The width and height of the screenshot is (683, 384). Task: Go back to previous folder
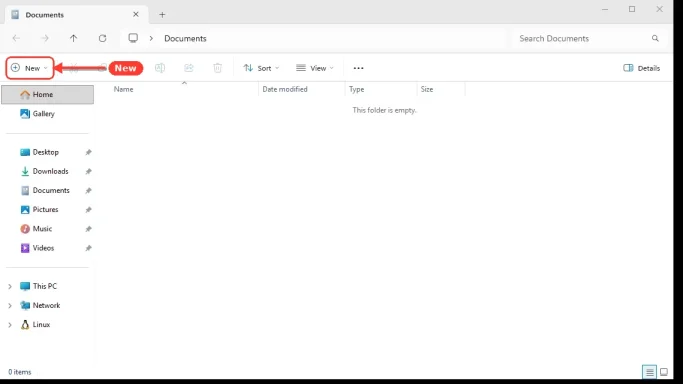tap(16, 38)
